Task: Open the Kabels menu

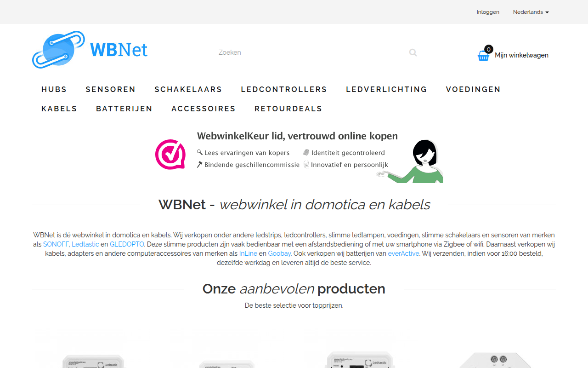Action: coord(59,109)
